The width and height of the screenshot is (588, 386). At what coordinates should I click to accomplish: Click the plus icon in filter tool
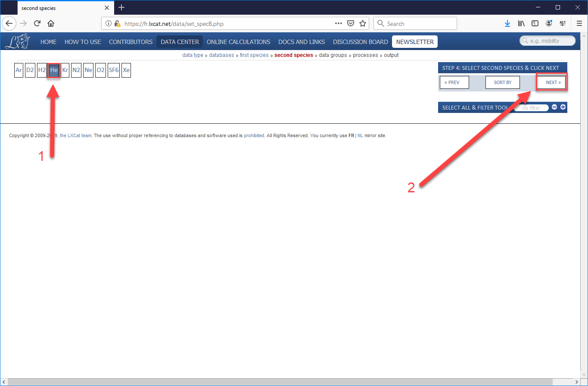point(563,107)
